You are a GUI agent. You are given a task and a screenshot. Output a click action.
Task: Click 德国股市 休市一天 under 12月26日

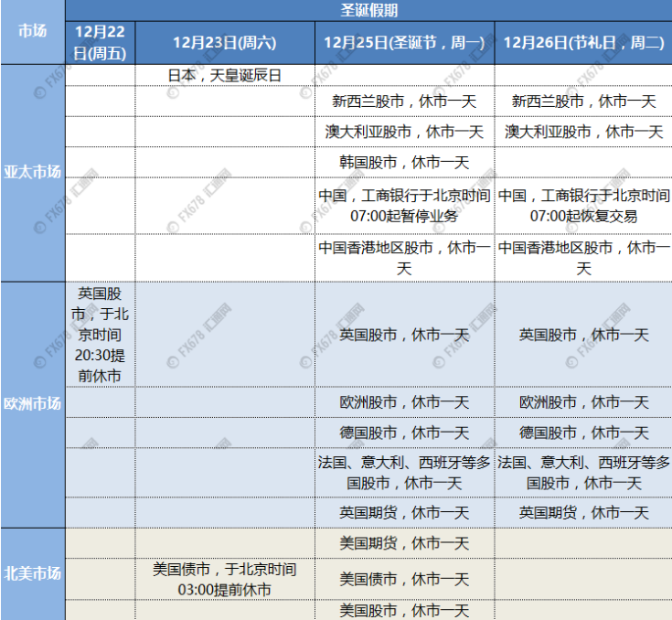tap(583, 432)
